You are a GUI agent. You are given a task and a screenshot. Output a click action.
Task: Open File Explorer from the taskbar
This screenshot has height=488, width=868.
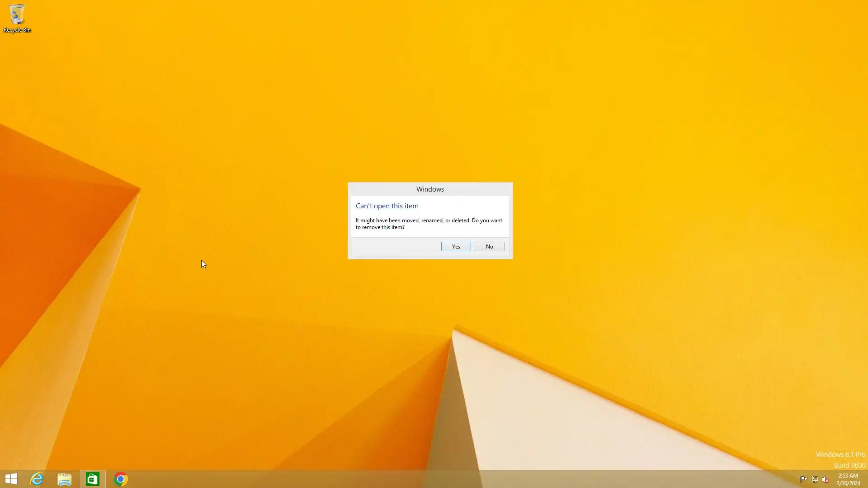tap(65, 479)
